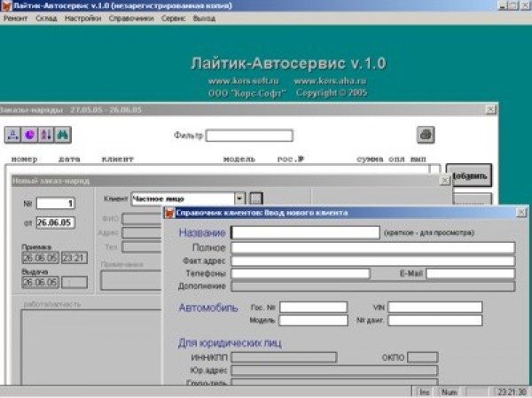Click the order date field 26.06.05 next to от
The height and width of the screenshot is (398, 532).
(55, 222)
